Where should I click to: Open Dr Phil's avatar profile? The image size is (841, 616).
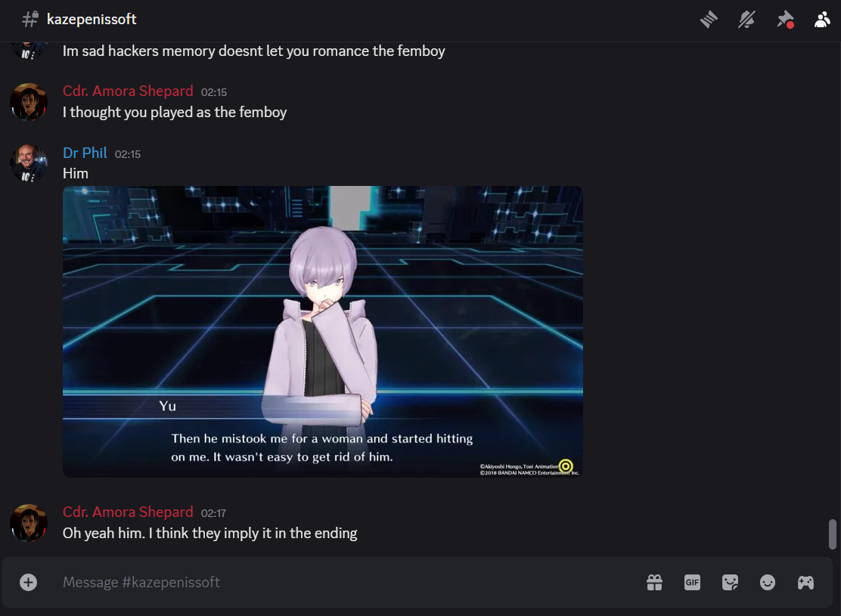29,163
